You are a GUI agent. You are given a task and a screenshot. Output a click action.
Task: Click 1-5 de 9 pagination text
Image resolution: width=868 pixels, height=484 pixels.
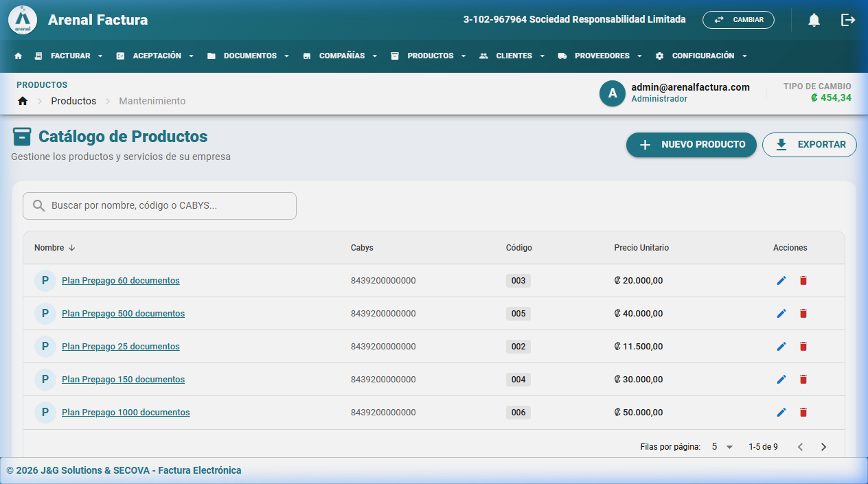tap(763, 447)
